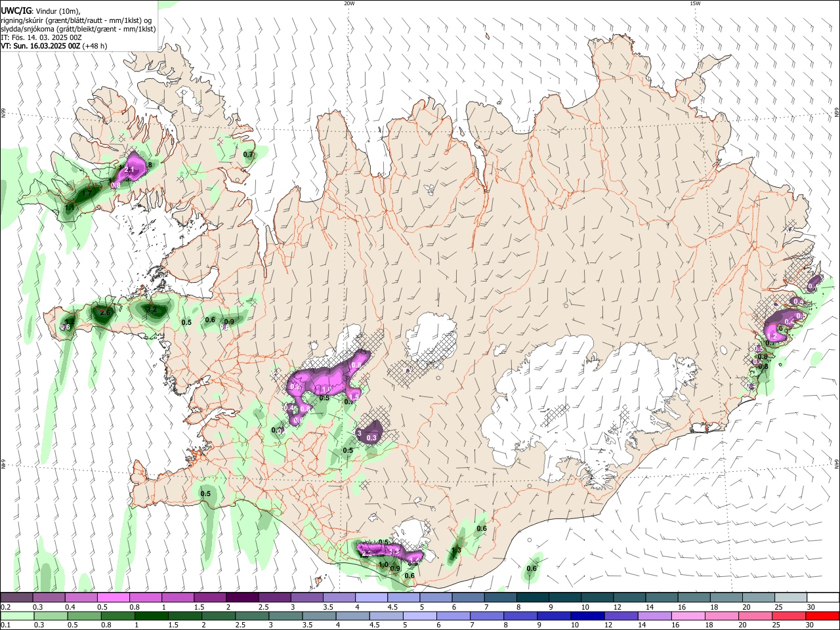Select the violet 12–14 swatch in lower legend row
This screenshot has width=840, height=630.
click(x=621, y=616)
